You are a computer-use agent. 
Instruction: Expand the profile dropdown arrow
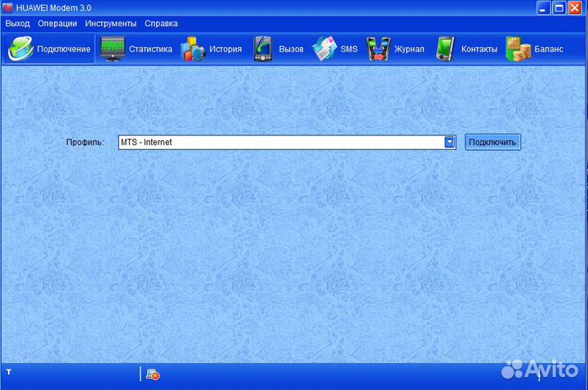pos(449,142)
